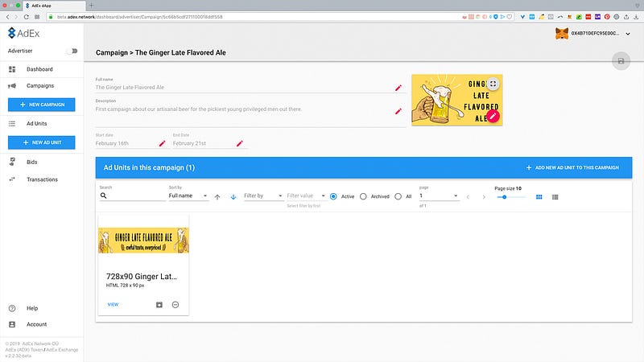The height and width of the screenshot is (362, 644).
Task: Click the browser downloads icon
Action: (636, 17)
